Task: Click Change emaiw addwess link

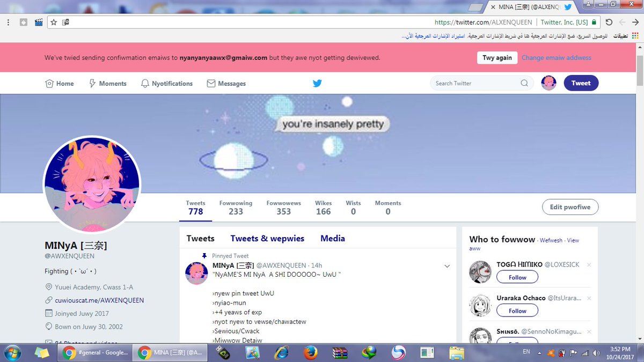Action: (x=557, y=57)
